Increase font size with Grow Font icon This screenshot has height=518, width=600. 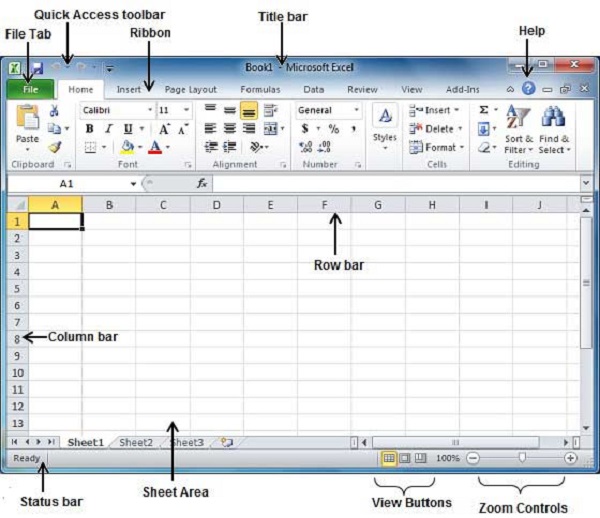pos(164,129)
